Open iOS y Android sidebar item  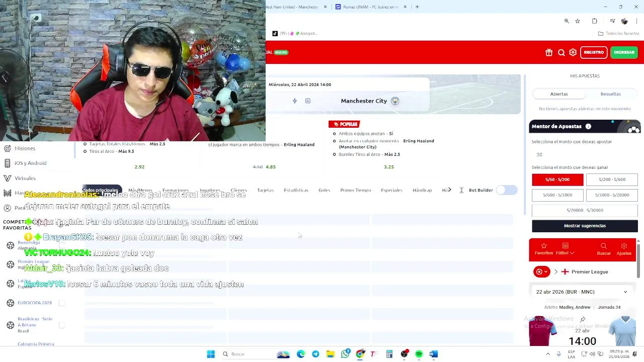30,163
